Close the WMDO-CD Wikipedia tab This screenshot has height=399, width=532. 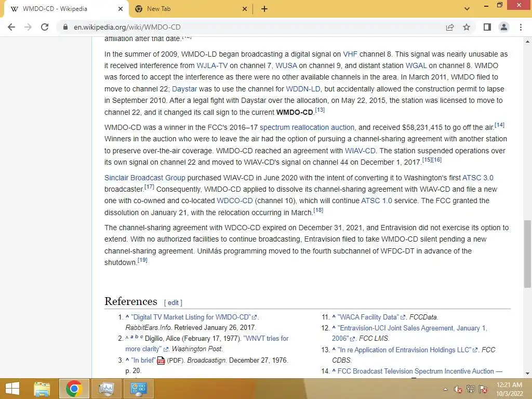point(121,9)
